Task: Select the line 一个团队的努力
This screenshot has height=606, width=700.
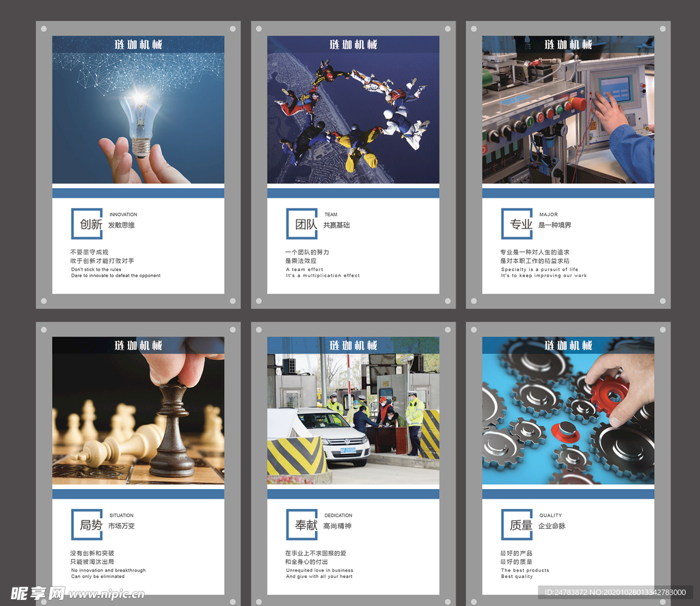Action: tap(307, 252)
